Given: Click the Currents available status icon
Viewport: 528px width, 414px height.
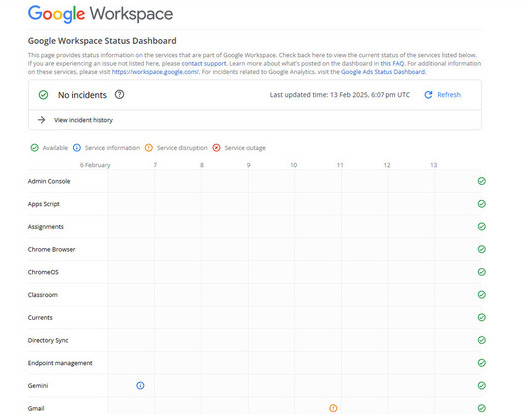Looking at the screenshot, I should pyautogui.click(x=482, y=317).
